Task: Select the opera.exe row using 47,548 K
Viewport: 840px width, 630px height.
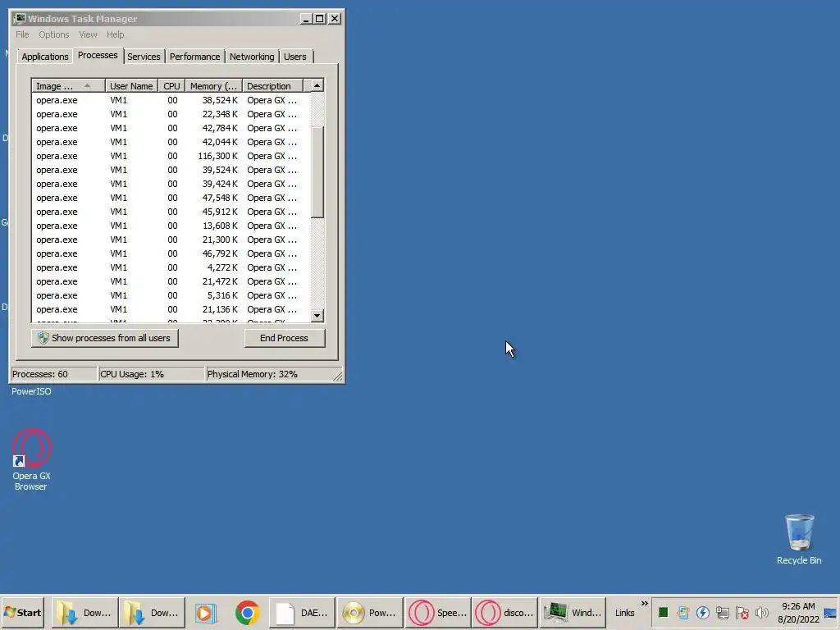Action: [x=171, y=198]
